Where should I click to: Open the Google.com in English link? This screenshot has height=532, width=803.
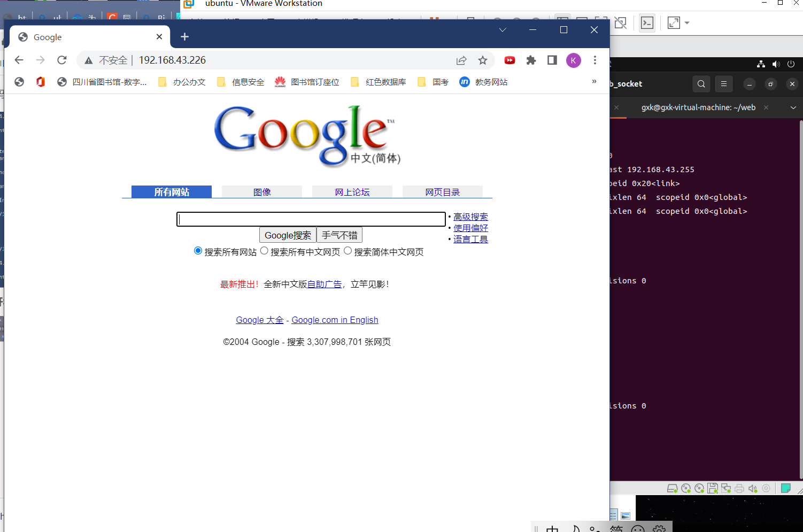click(x=335, y=320)
